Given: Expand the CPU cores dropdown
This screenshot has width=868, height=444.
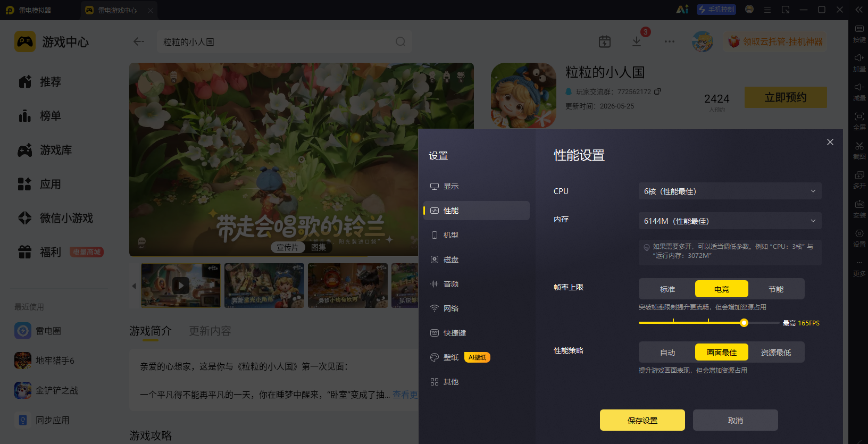Looking at the screenshot, I should coord(730,191).
